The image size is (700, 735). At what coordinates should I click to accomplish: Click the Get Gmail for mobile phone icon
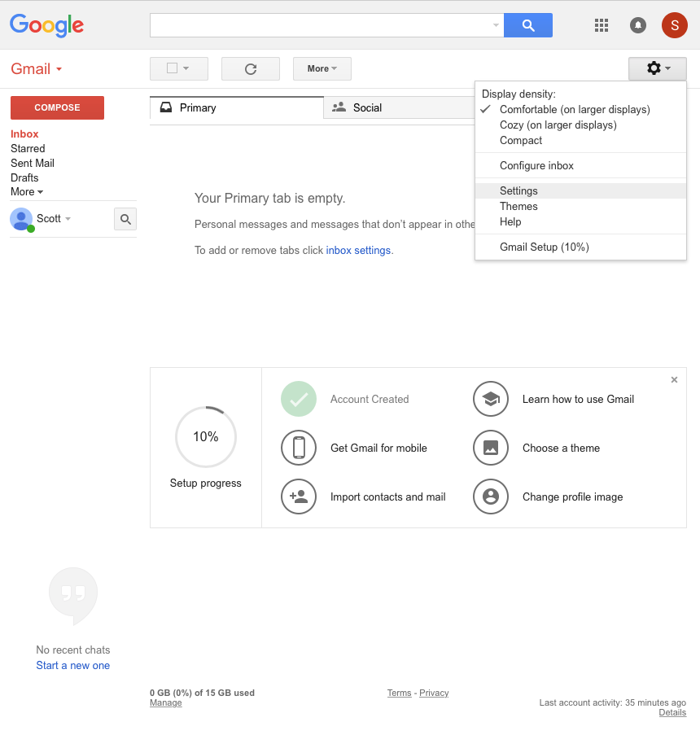point(299,448)
